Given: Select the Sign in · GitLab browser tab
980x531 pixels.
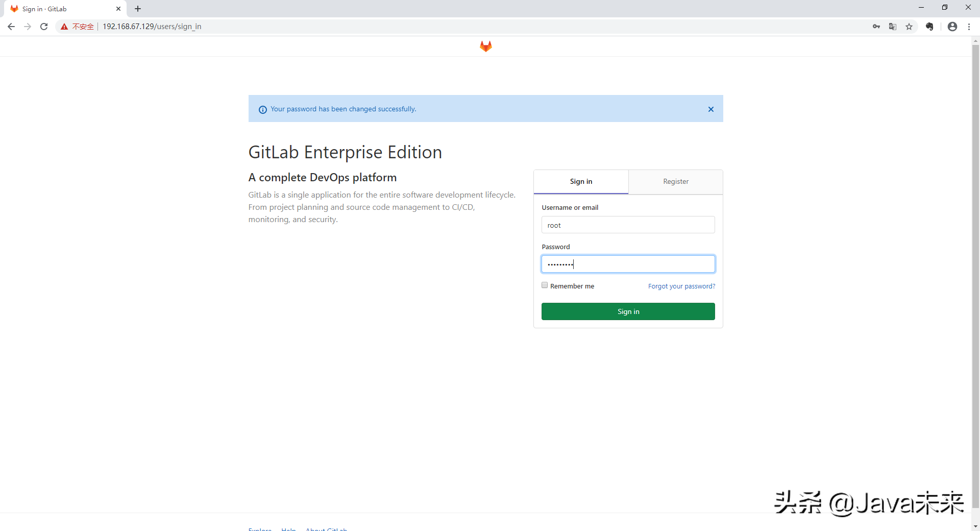Looking at the screenshot, I should pos(65,9).
